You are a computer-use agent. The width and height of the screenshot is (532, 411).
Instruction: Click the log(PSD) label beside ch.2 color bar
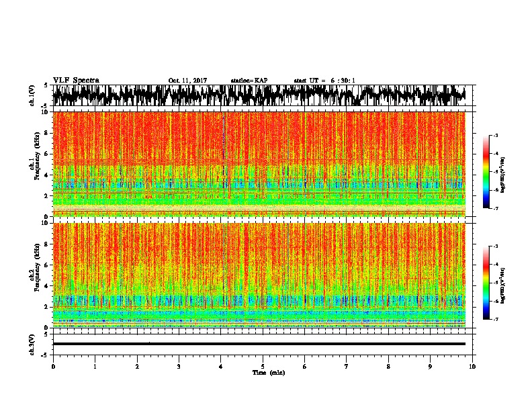click(x=503, y=285)
